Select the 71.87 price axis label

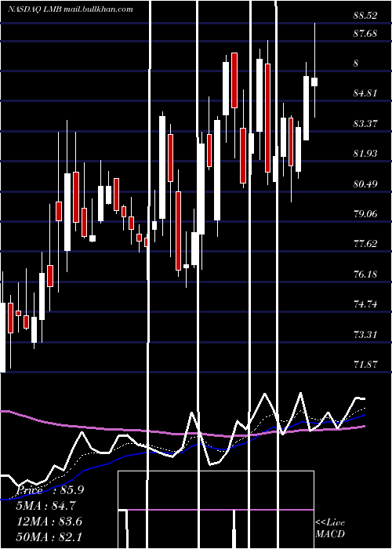pos(365,365)
